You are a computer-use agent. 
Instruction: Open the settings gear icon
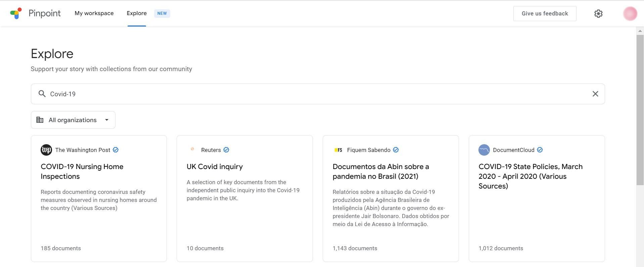click(598, 13)
